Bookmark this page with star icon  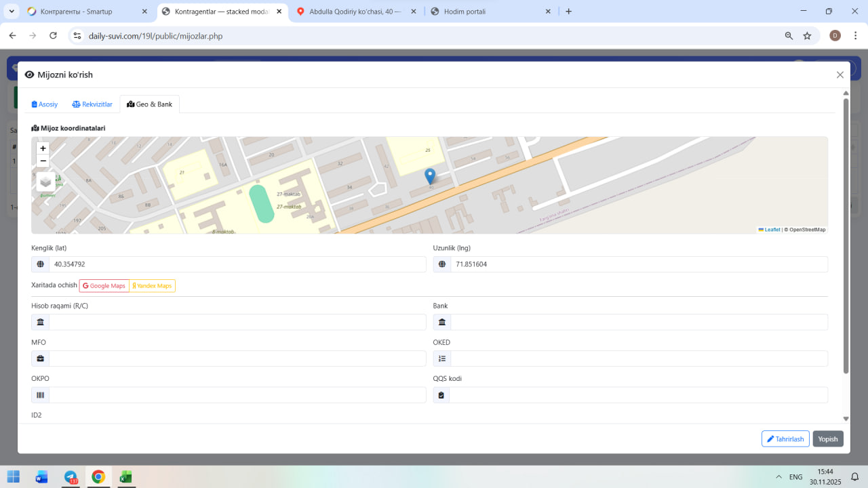(807, 36)
